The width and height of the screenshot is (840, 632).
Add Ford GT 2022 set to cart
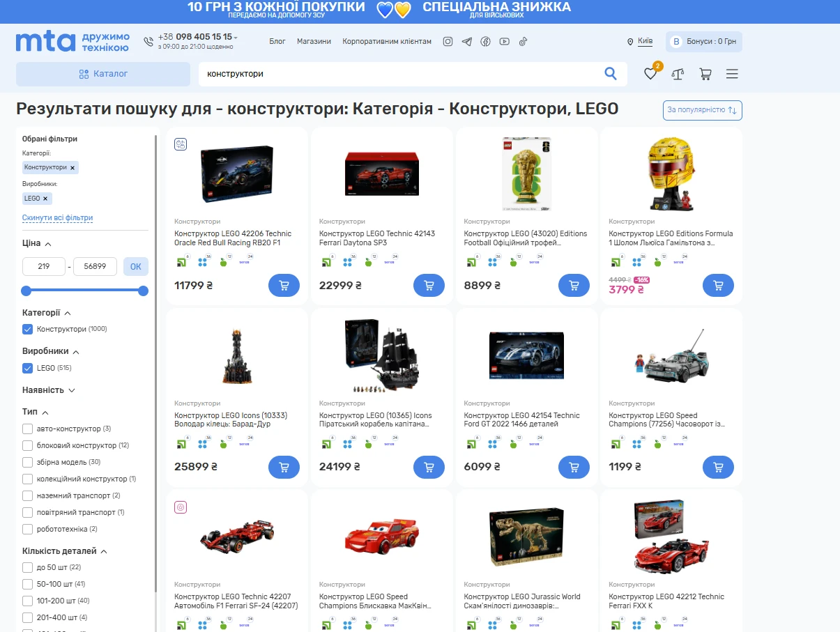tap(574, 467)
